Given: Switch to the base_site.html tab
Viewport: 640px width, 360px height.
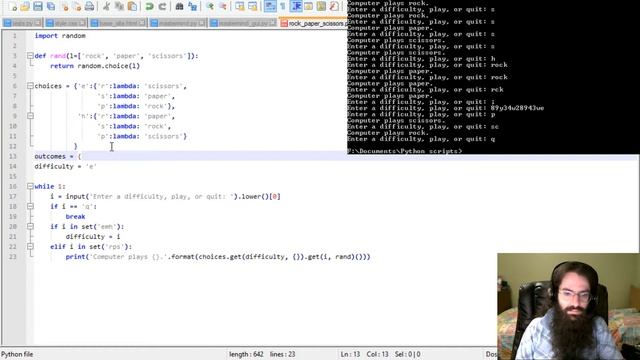Looking at the screenshot, I should pyautogui.click(x=118, y=23).
